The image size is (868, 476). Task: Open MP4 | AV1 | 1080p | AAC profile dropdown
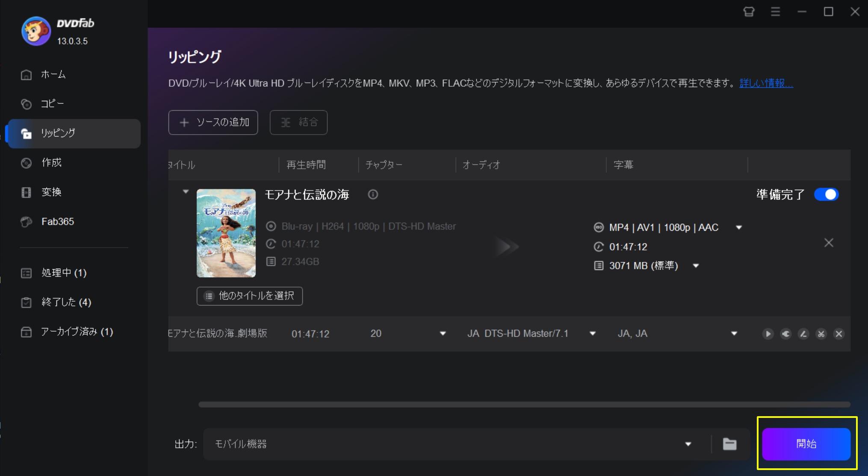coord(738,227)
